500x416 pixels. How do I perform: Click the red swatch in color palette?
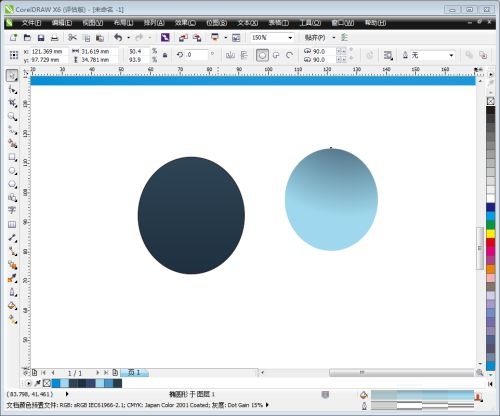coord(491,242)
